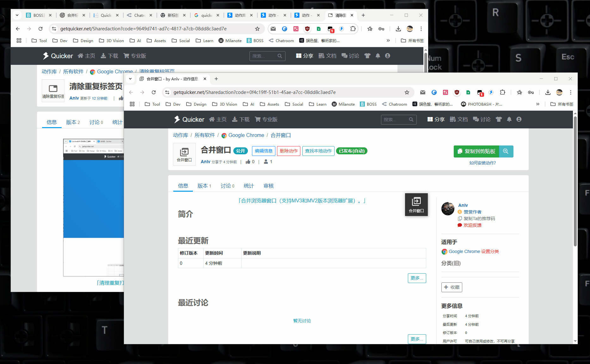Open 如何安装动作? link

482,163
